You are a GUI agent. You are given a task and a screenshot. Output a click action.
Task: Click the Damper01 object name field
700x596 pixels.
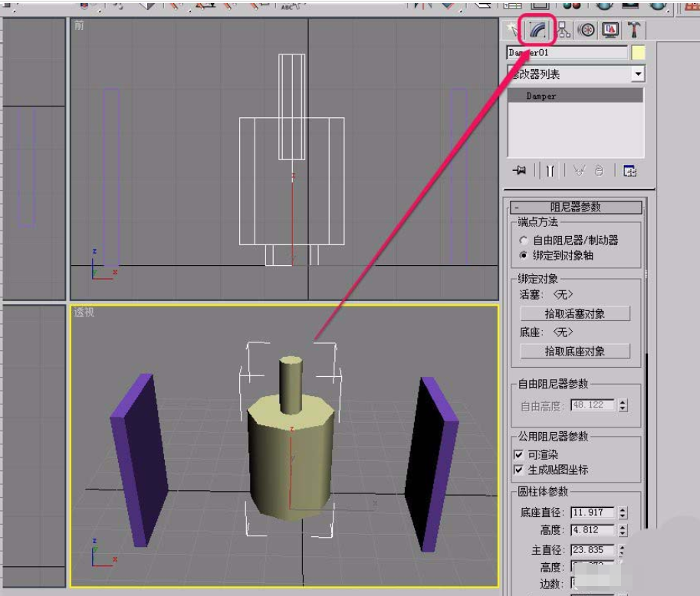[567, 53]
